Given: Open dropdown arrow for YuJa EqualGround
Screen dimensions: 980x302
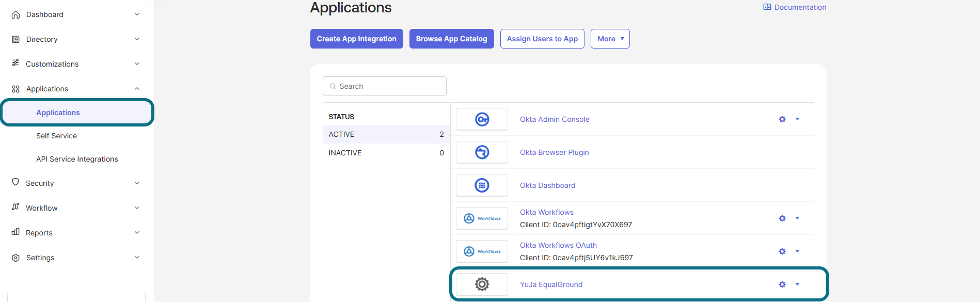Looking at the screenshot, I should (797, 284).
